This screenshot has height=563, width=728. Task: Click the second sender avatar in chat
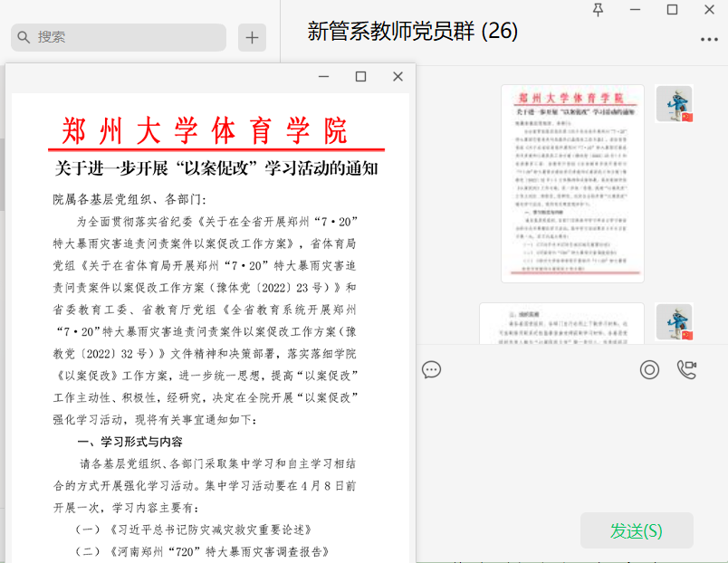[x=674, y=322]
